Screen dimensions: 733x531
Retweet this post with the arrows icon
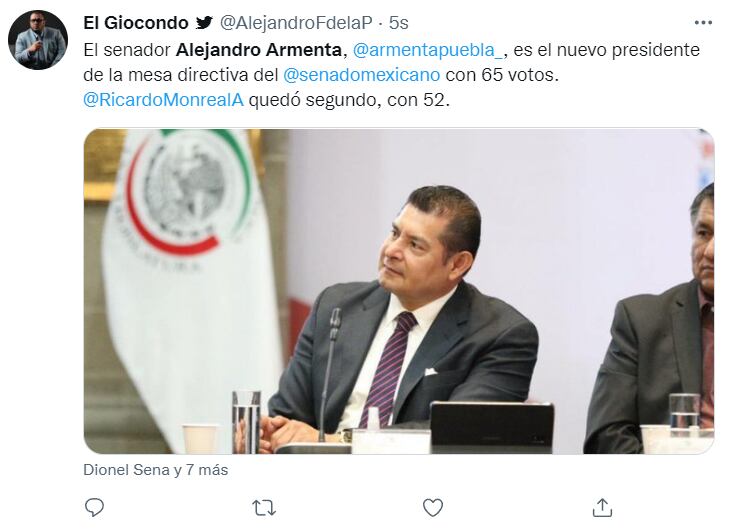264,508
